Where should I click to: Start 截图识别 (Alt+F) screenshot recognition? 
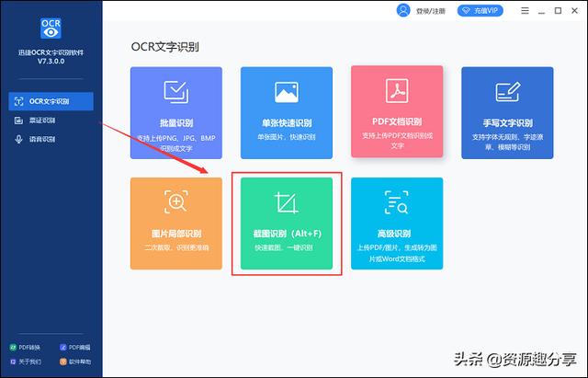tap(287, 223)
